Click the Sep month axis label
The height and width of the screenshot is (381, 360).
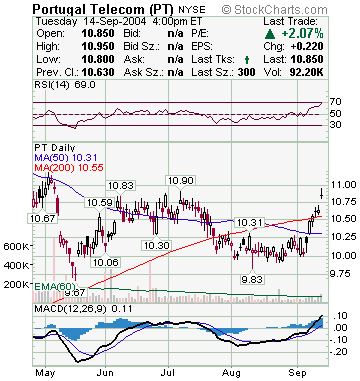(297, 372)
